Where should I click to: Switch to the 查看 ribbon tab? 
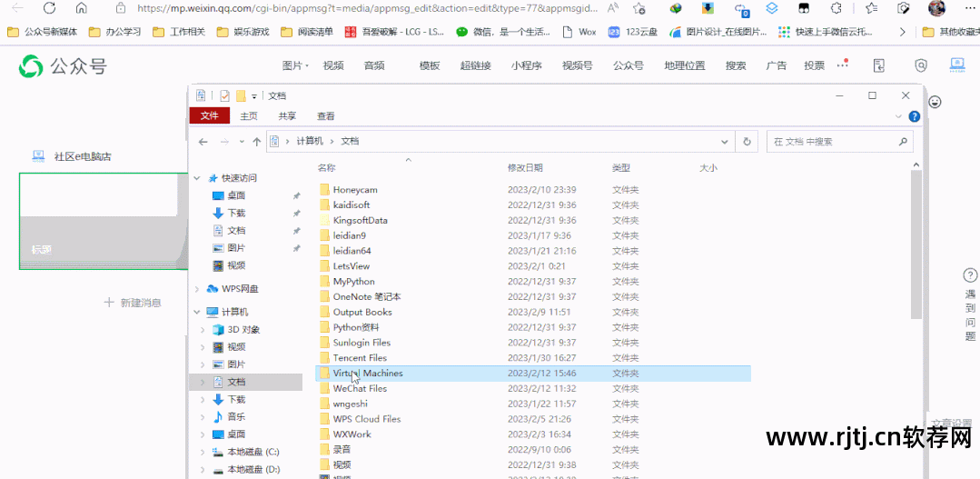[x=325, y=116]
